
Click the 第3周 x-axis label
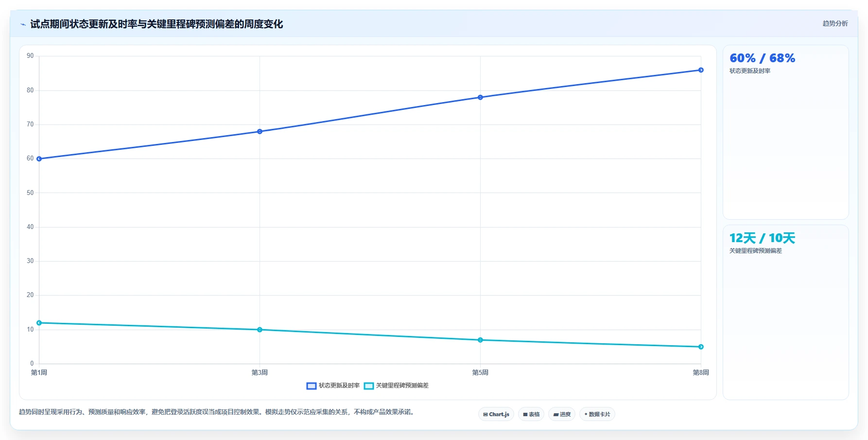click(260, 372)
